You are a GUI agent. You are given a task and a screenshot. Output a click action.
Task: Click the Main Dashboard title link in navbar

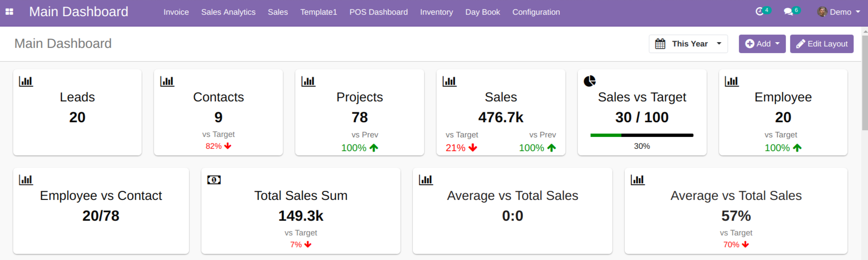pyautogui.click(x=79, y=12)
